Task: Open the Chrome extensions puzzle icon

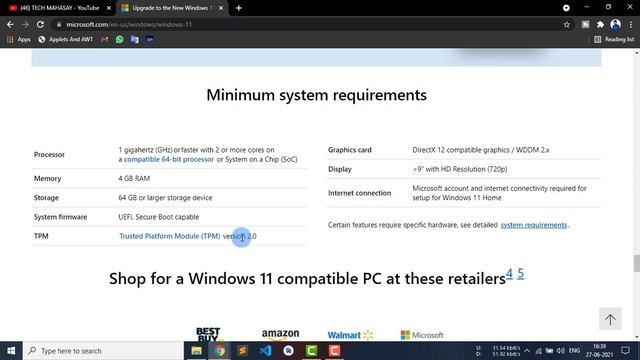Action: [x=600, y=24]
